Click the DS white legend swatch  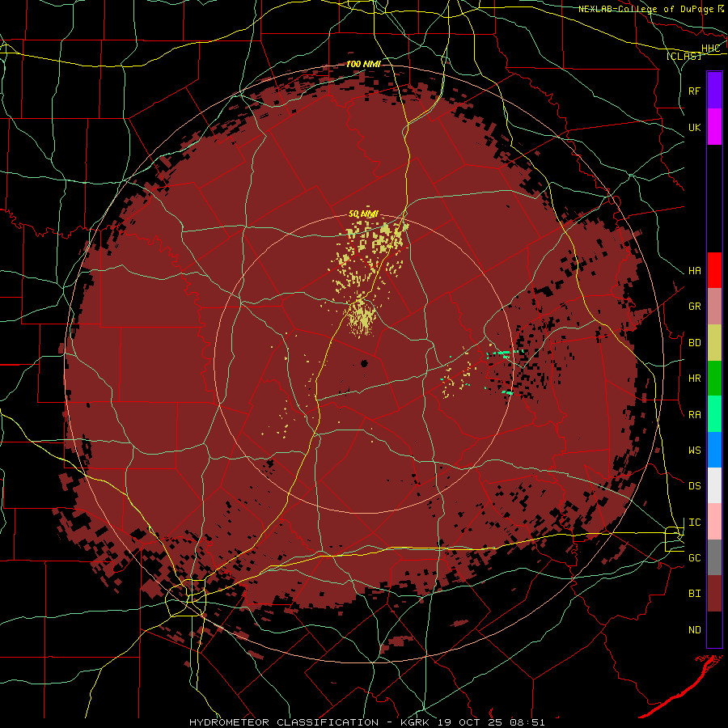(x=714, y=485)
